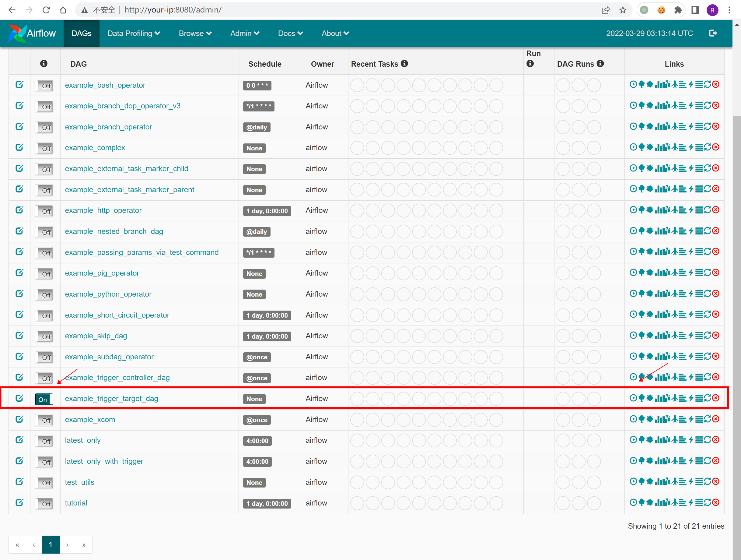The width and height of the screenshot is (741, 560).
Task: Open Graph View for example_complex
Action: 649,147
